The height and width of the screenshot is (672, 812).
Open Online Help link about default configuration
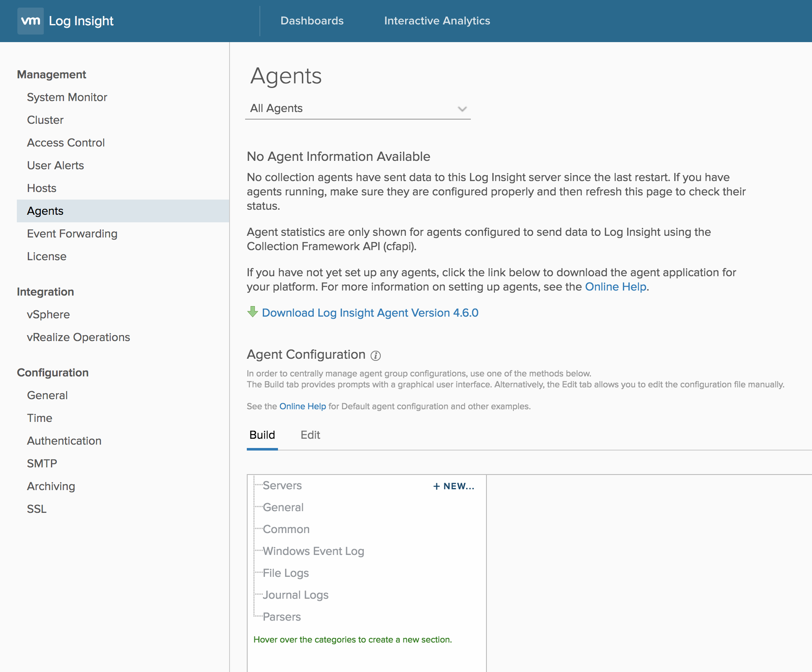[302, 406]
